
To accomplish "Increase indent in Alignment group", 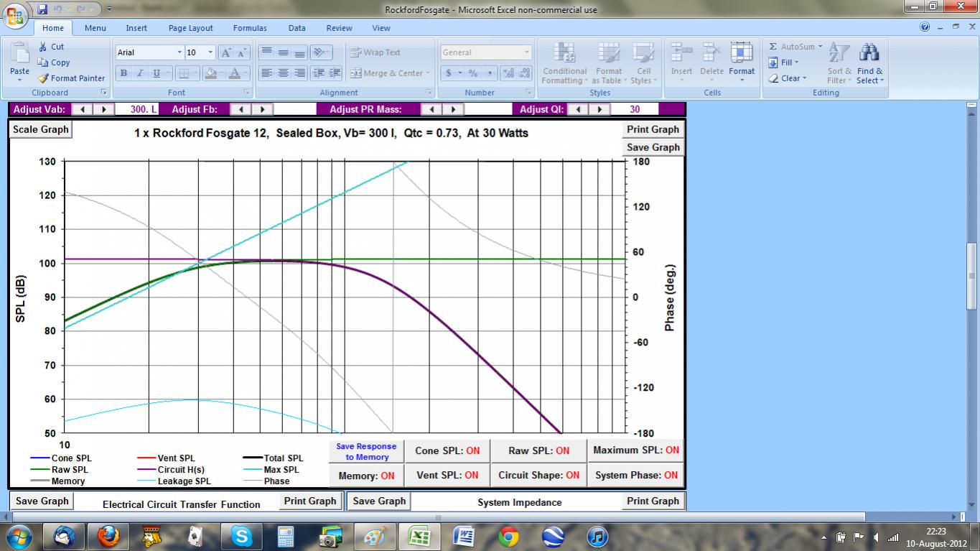I will [x=335, y=73].
